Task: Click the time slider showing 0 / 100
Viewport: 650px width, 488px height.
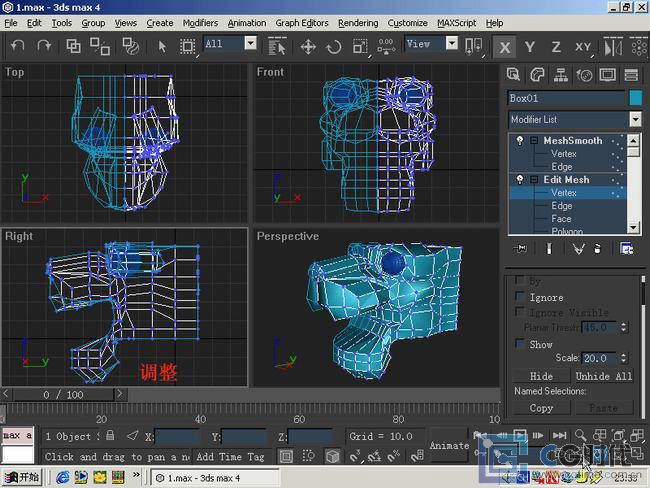Action: pyautogui.click(x=63, y=394)
